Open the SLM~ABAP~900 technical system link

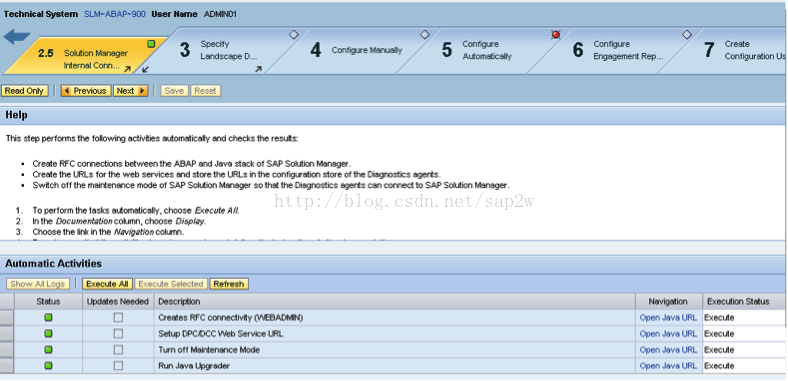tap(115, 14)
